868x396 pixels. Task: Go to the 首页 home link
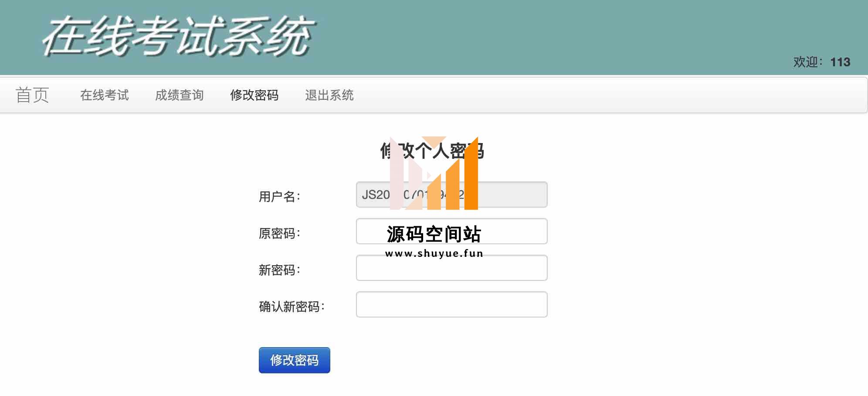click(x=32, y=95)
